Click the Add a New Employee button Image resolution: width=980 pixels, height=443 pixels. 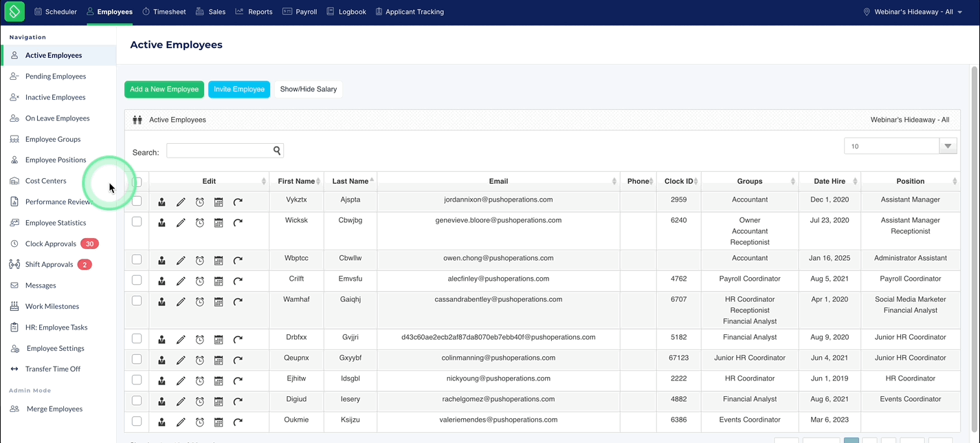coord(164,89)
